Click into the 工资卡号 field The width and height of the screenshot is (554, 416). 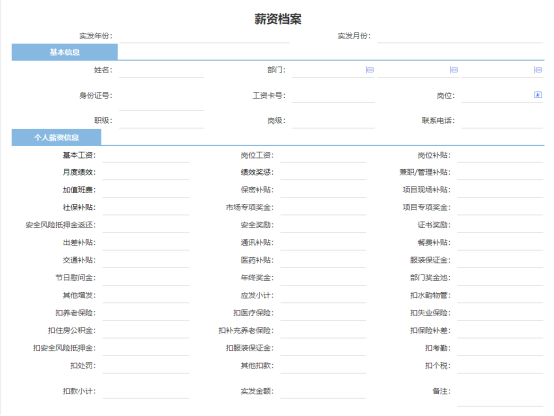[333, 96]
